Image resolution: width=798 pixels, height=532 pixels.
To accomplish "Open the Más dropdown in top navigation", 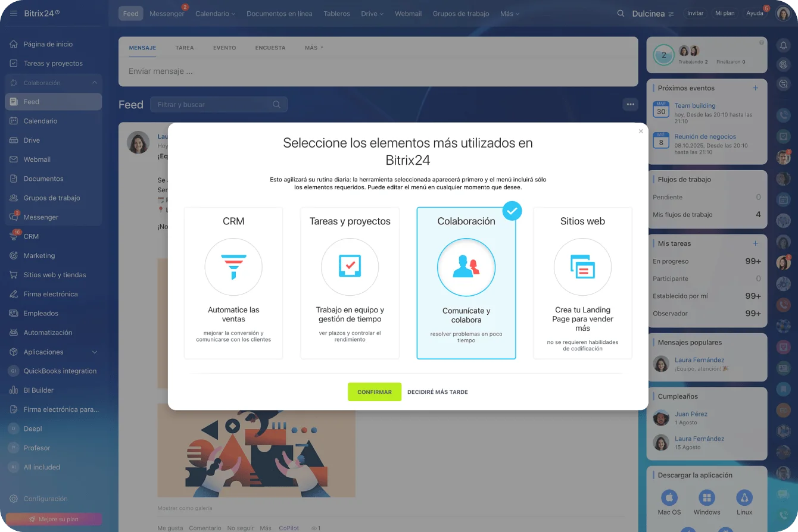I will (x=509, y=14).
